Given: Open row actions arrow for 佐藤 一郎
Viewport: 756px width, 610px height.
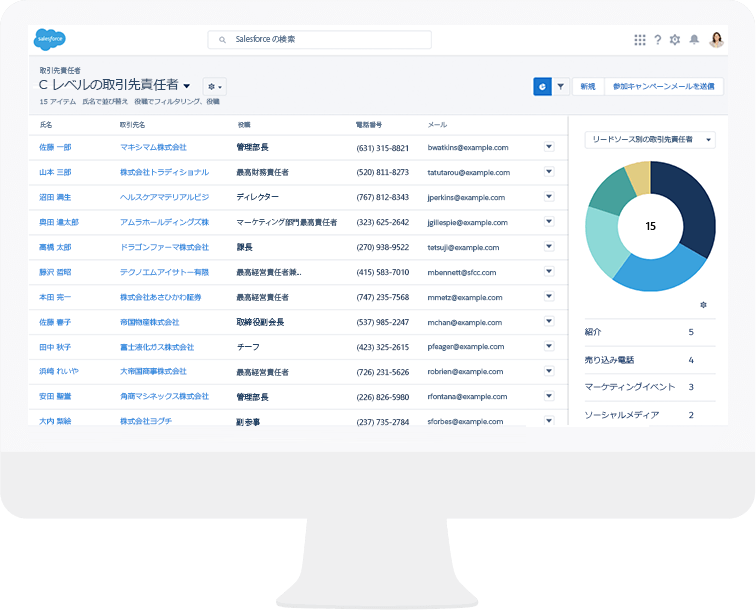Looking at the screenshot, I should click(x=549, y=146).
